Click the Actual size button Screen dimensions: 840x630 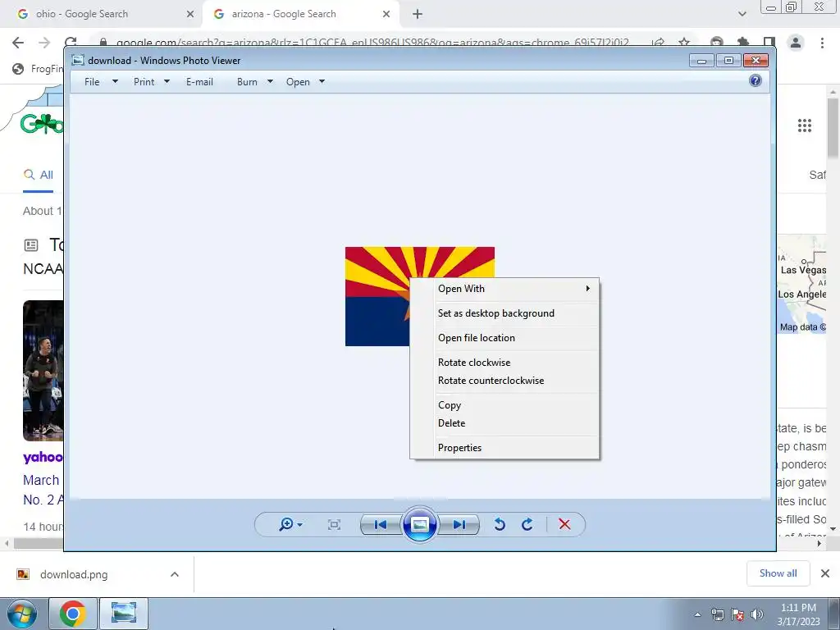coord(335,524)
